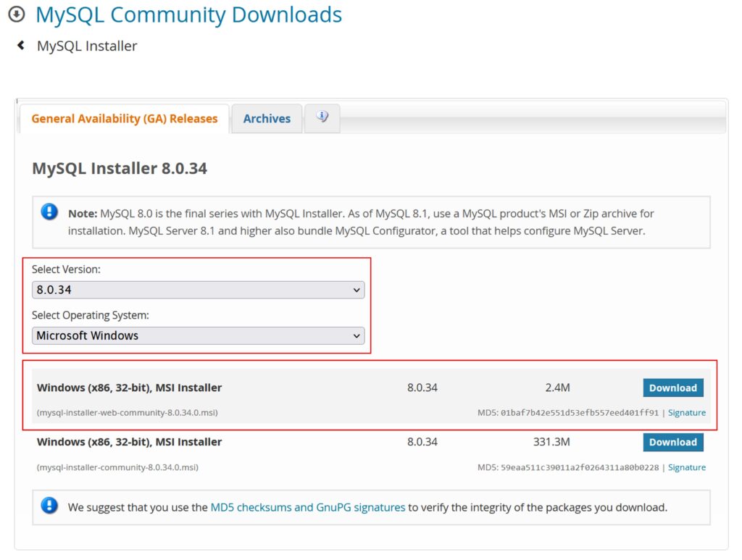This screenshot has height=560, width=742.
Task: Download the 331.3M full MSI installer
Action: click(x=672, y=442)
